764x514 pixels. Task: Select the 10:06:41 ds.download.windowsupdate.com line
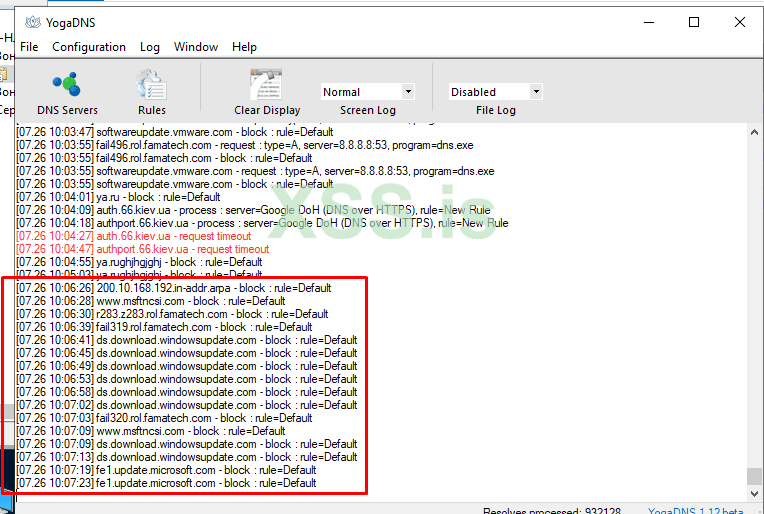(187, 340)
